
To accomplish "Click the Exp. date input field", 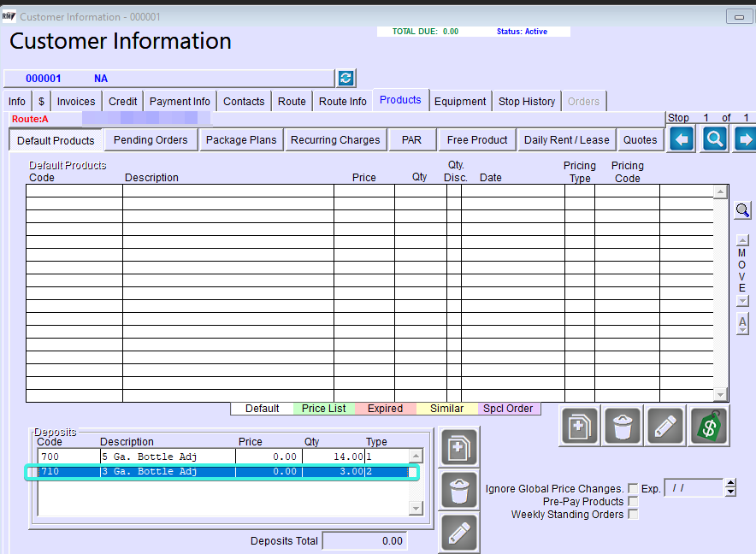I will tap(694, 488).
